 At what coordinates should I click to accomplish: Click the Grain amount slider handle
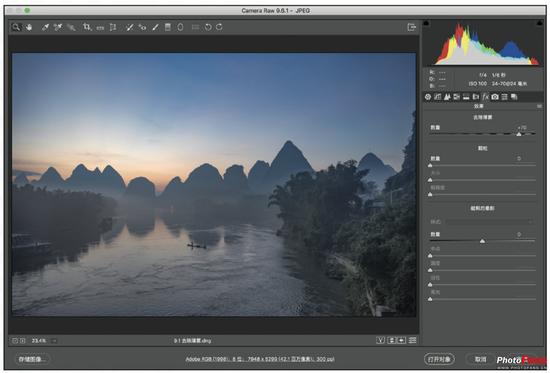(430, 165)
